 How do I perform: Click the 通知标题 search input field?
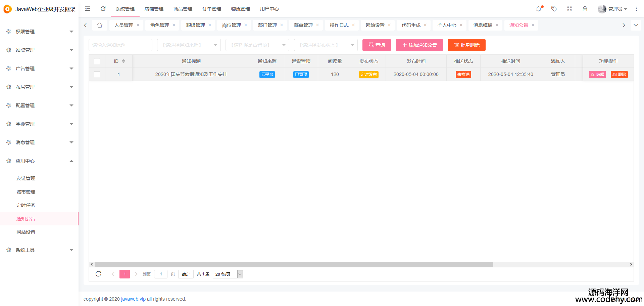click(x=120, y=45)
